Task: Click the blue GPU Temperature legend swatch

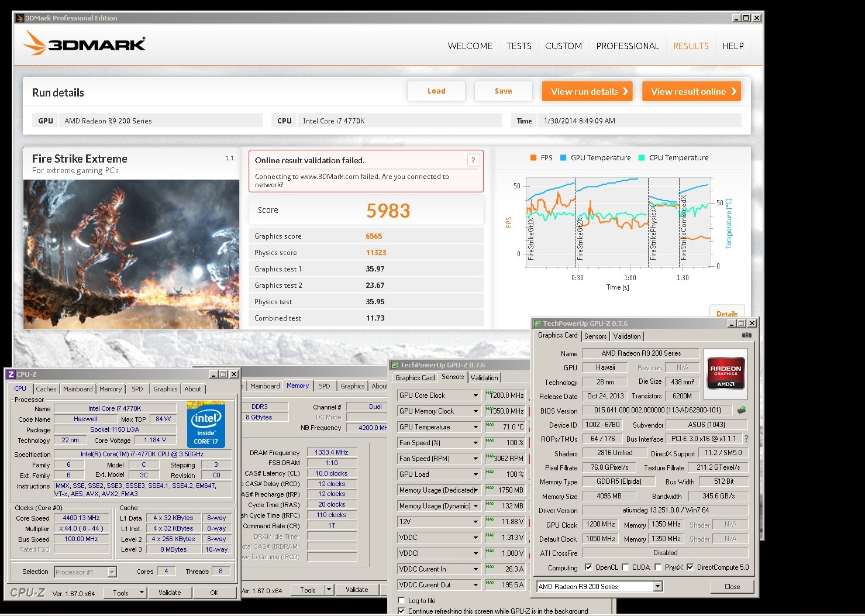Action: [563, 158]
